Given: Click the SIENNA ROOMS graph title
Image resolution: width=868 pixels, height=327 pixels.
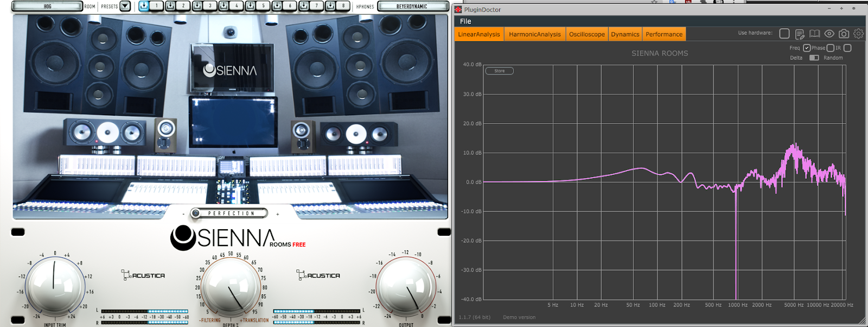Looking at the screenshot, I should pyautogui.click(x=660, y=53).
